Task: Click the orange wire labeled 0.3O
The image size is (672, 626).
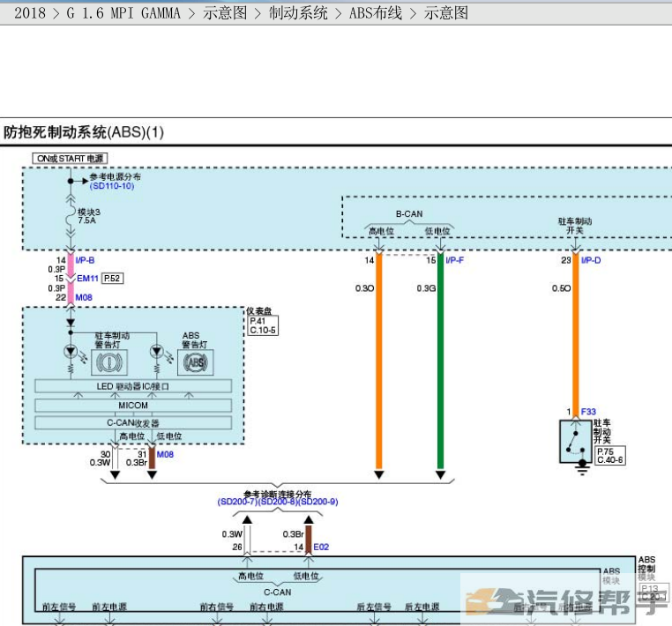Action: (x=379, y=361)
